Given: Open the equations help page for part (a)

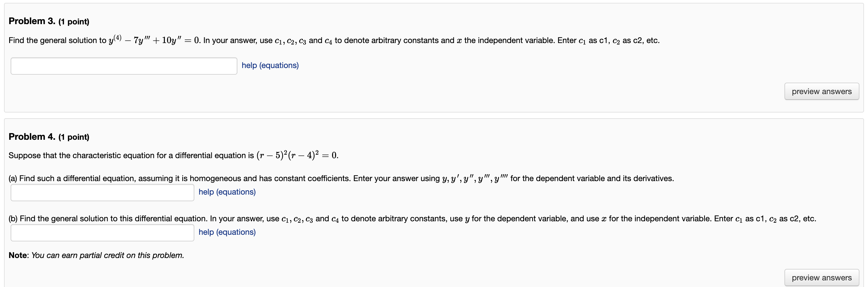Looking at the screenshot, I should [227, 192].
